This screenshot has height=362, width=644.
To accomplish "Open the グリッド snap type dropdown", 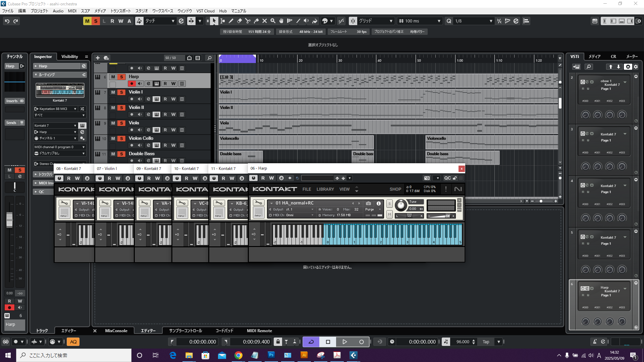I will [391, 21].
